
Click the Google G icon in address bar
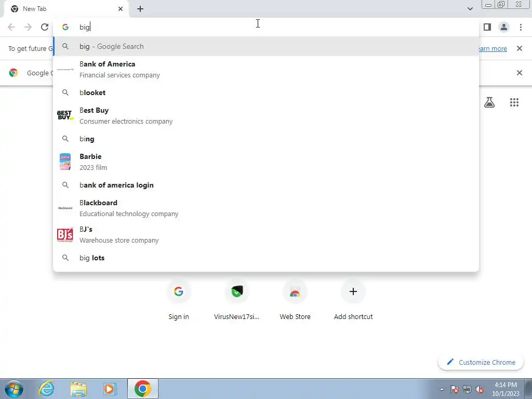coord(65,27)
